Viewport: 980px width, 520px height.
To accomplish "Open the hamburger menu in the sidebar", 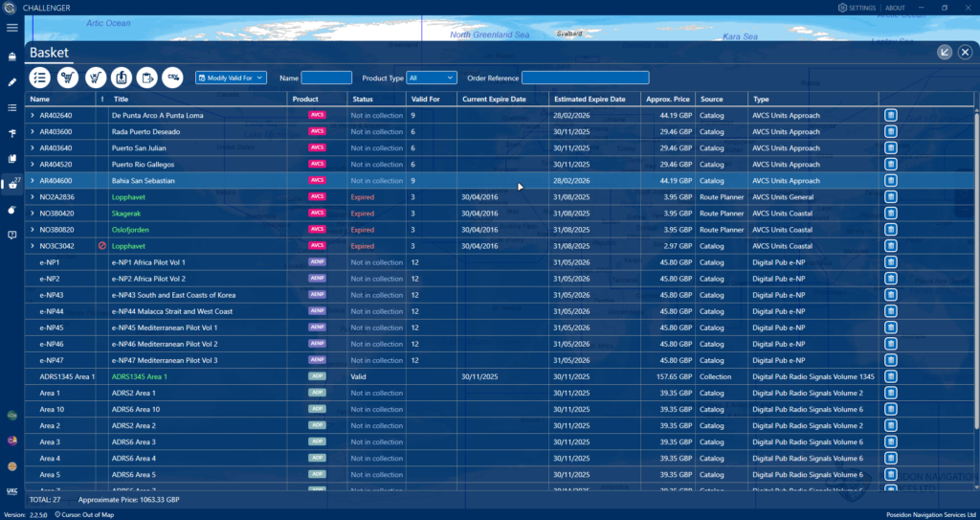I will [11, 28].
